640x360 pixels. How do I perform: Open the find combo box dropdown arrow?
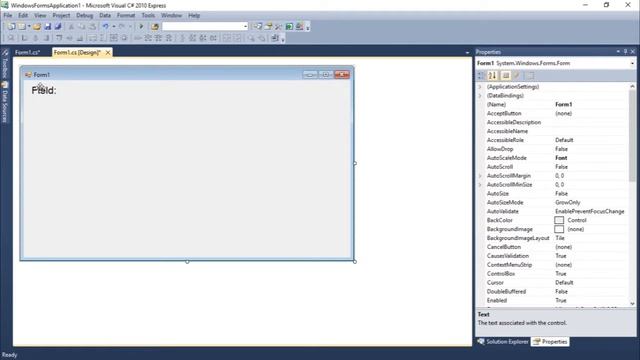click(245, 27)
